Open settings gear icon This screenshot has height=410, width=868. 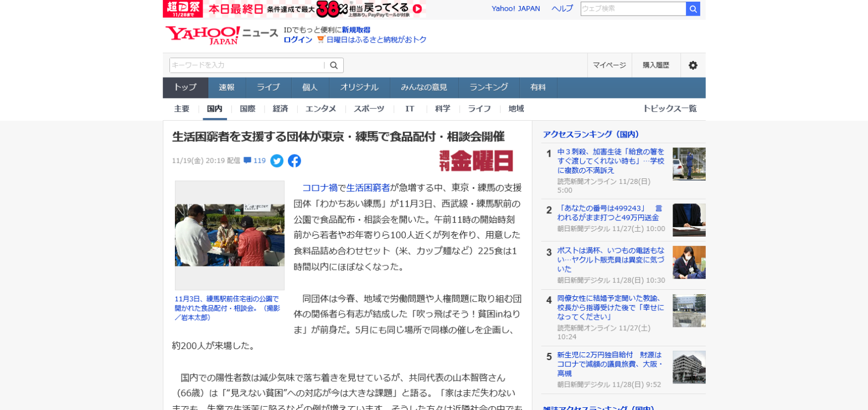click(x=693, y=65)
